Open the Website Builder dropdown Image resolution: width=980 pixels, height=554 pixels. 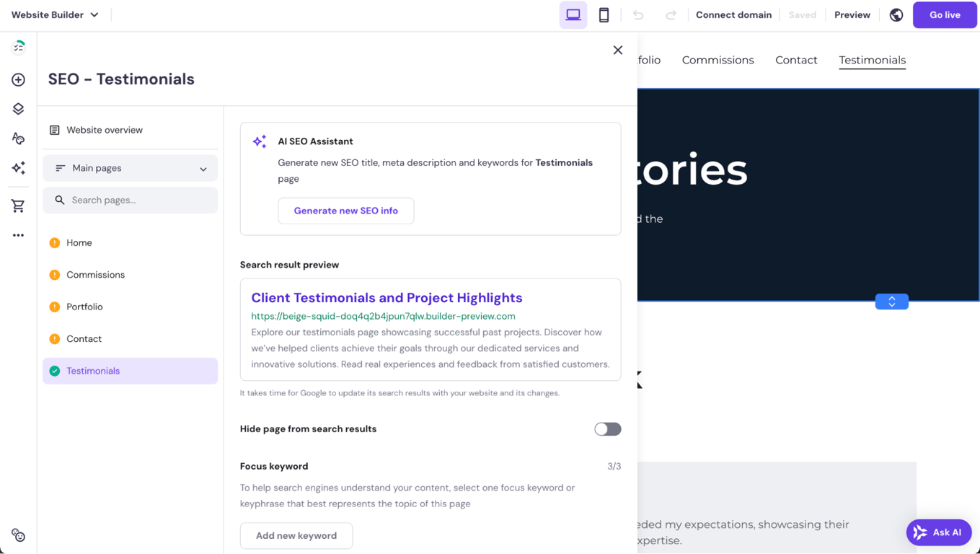click(56, 14)
